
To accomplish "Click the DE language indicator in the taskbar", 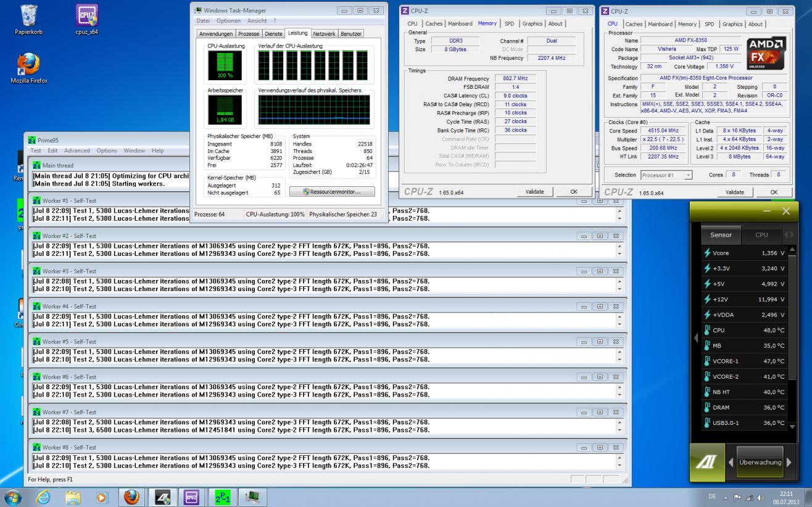I will coord(713,497).
